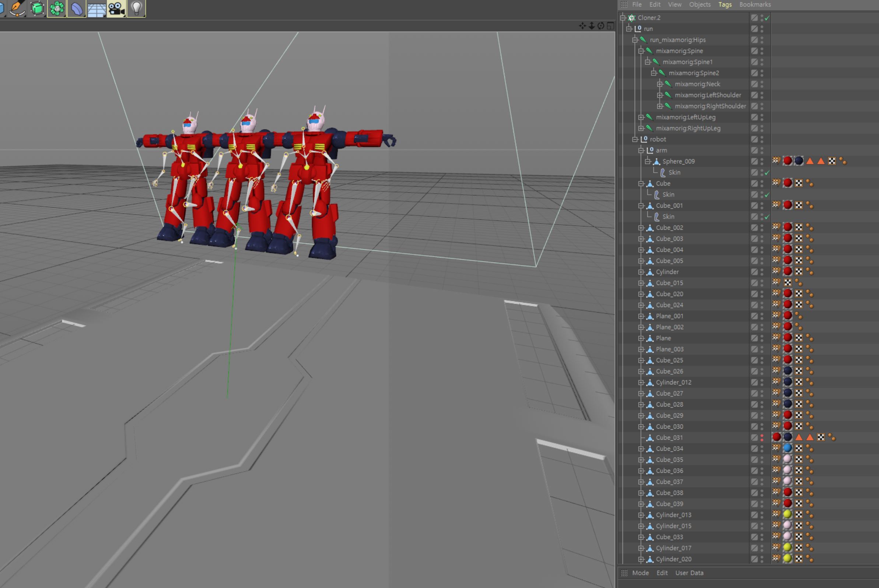Collapse the run_mixamorig:Hips joint
Viewport: 879px width, 588px height.
click(635, 40)
